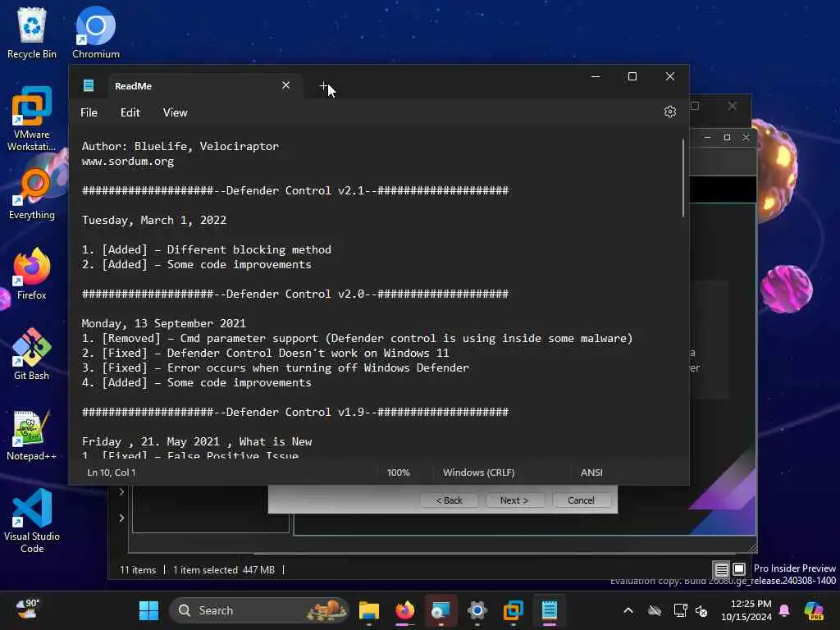840x630 pixels.
Task: Open File Explorer from the taskbar
Action: [369, 610]
